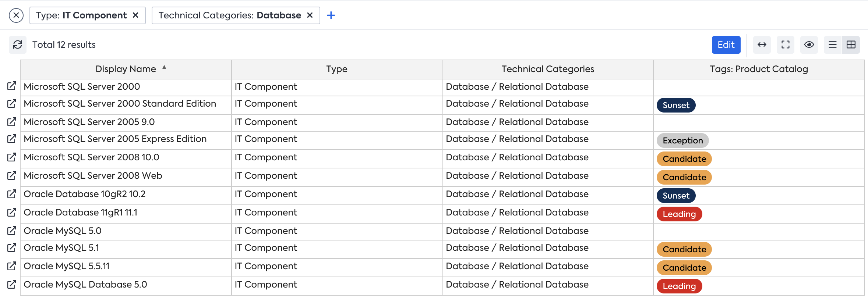Click Sunset tag on Oracle Database 10gR2
Screen dimensions: 868x303
point(676,196)
